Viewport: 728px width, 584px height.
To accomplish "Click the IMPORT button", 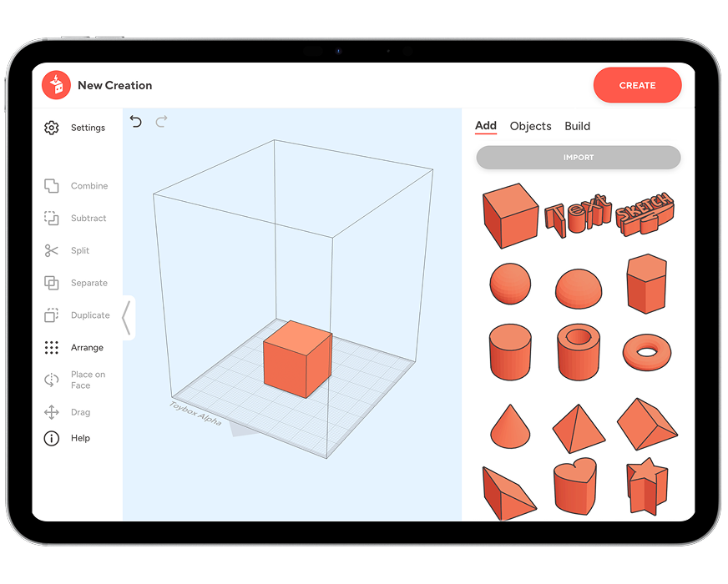I will click(x=579, y=157).
